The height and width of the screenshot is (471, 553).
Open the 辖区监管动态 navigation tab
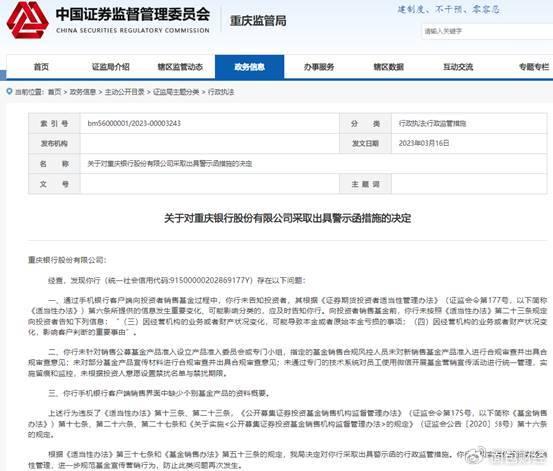180,67
